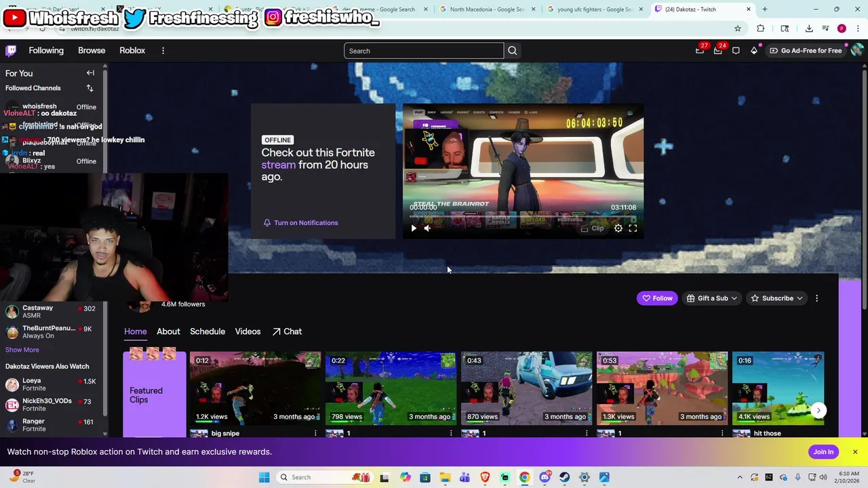Open the Loeya Fortnite channel
The width and height of the screenshot is (868, 488).
(x=52, y=385)
